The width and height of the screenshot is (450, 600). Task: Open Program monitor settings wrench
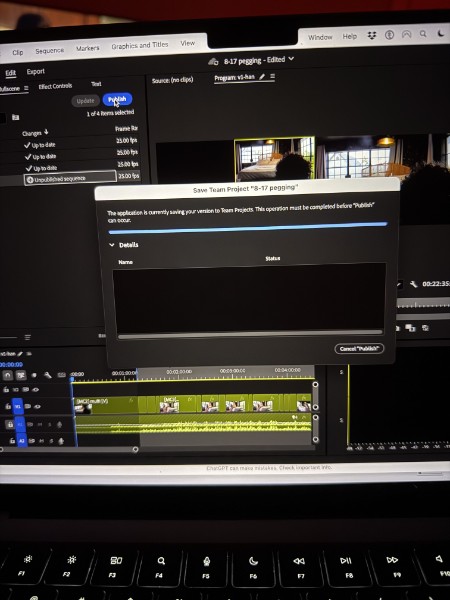(x=413, y=284)
